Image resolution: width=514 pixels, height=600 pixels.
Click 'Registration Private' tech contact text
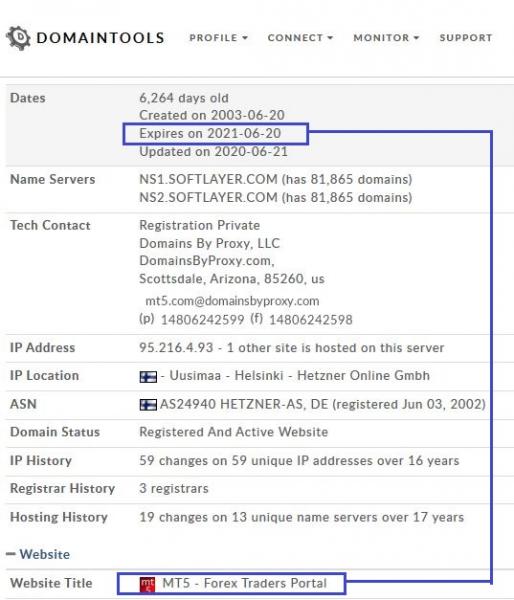click(199, 225)
